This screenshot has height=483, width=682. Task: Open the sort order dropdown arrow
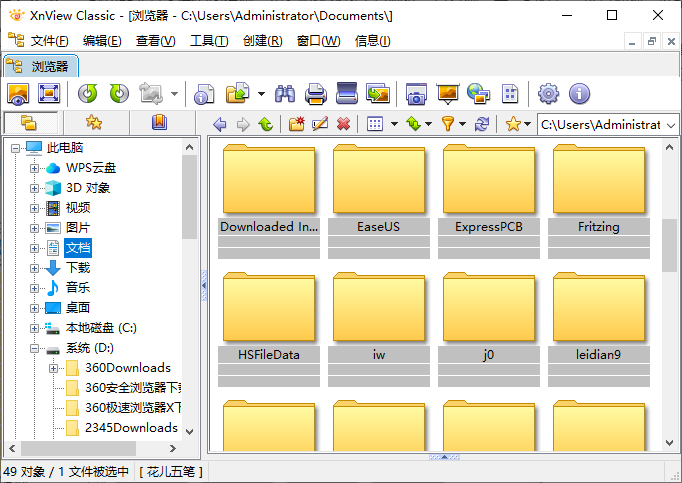point(428,124)
